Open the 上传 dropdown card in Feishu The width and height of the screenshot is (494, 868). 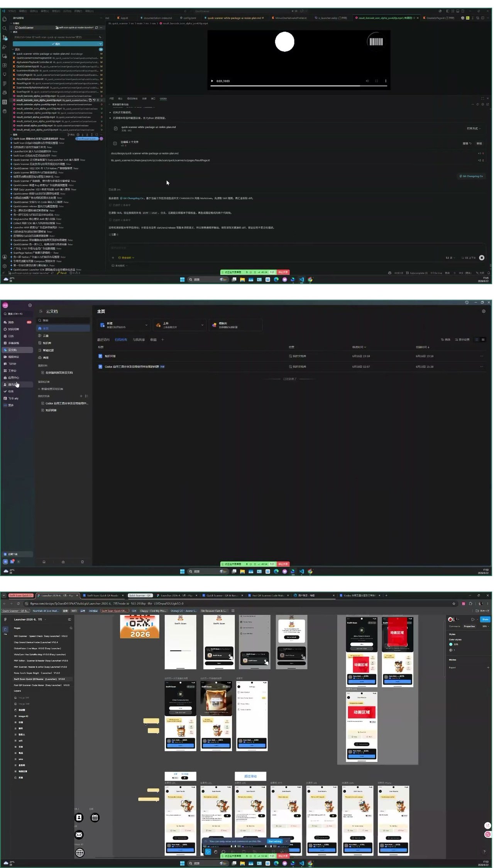[180, 325]
